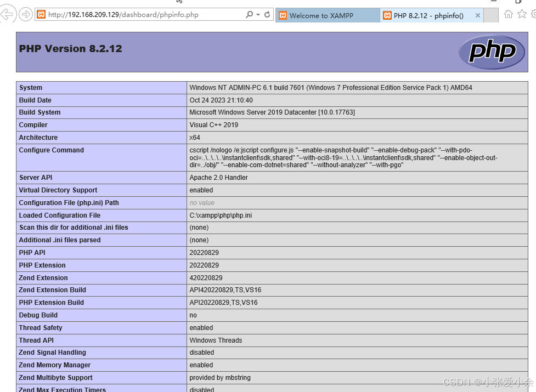Click the PHP logo image
536x392 pixels.
(x=492, y=52)
